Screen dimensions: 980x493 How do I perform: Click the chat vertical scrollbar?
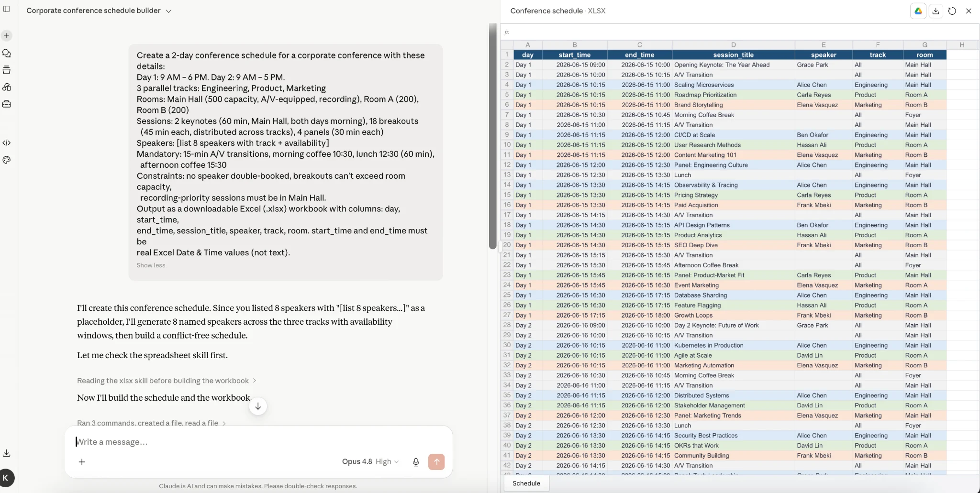pyautogui.click(x=492, y=136)
